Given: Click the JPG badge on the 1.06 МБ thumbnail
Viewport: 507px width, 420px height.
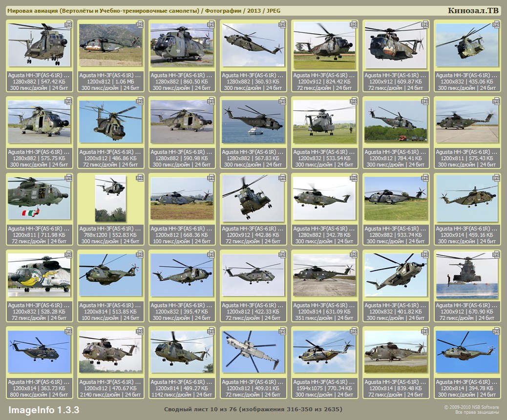Looking at the screenshot, I should point(140,24).
